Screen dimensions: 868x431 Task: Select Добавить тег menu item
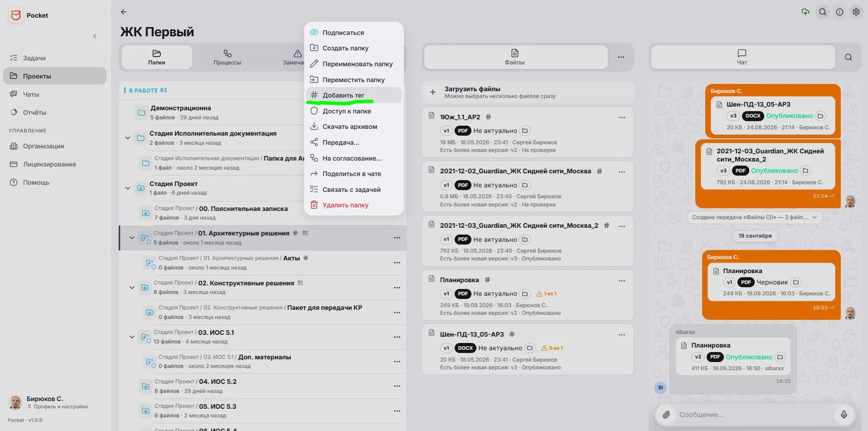click(354, 95)
